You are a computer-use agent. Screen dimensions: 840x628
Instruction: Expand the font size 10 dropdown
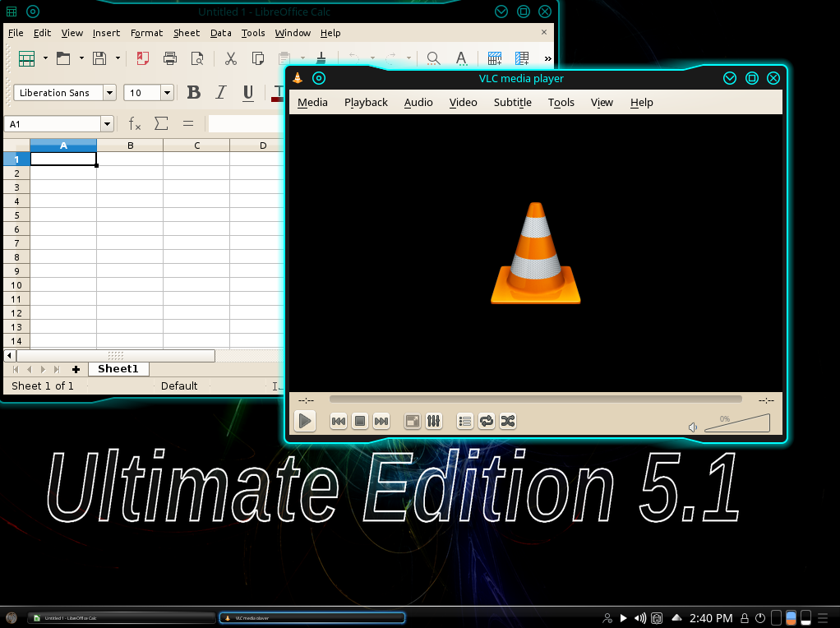pyautogui.click(x=167, y=93)
